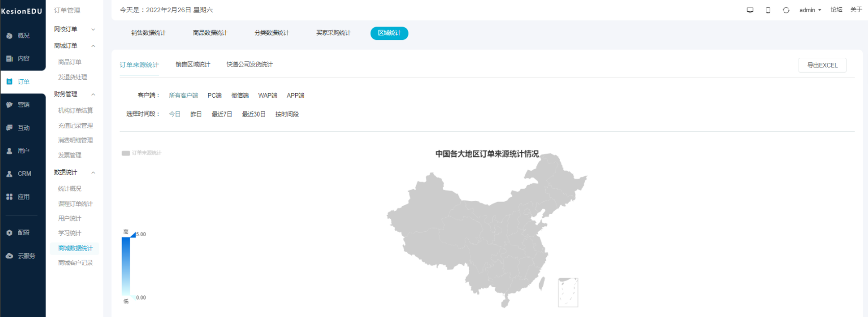Open the 关于 about link
The image size is (868, 317).
856,10
